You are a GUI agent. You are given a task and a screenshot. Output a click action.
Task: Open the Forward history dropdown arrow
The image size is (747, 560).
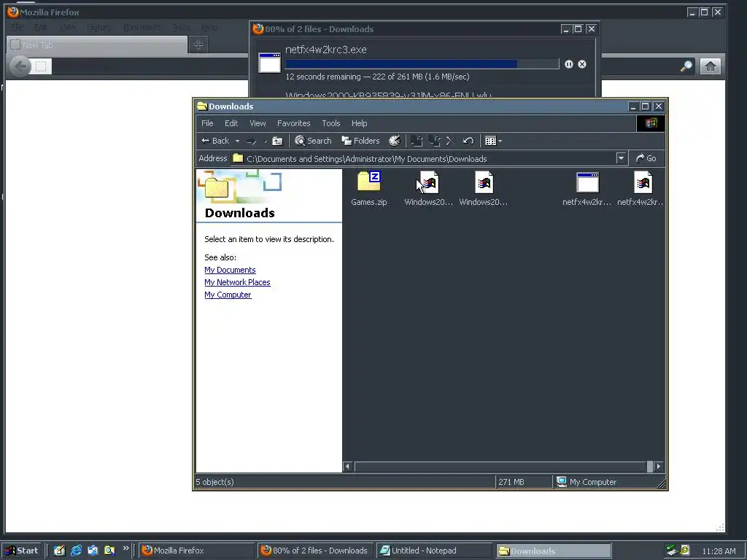point(266,141)
